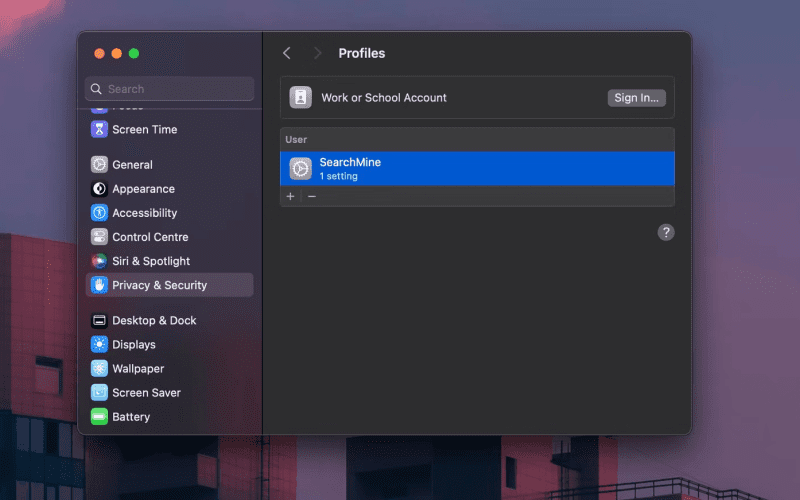Focus the Search field
The height and width of the screenshot is (500, 800).
click(169, 89)
